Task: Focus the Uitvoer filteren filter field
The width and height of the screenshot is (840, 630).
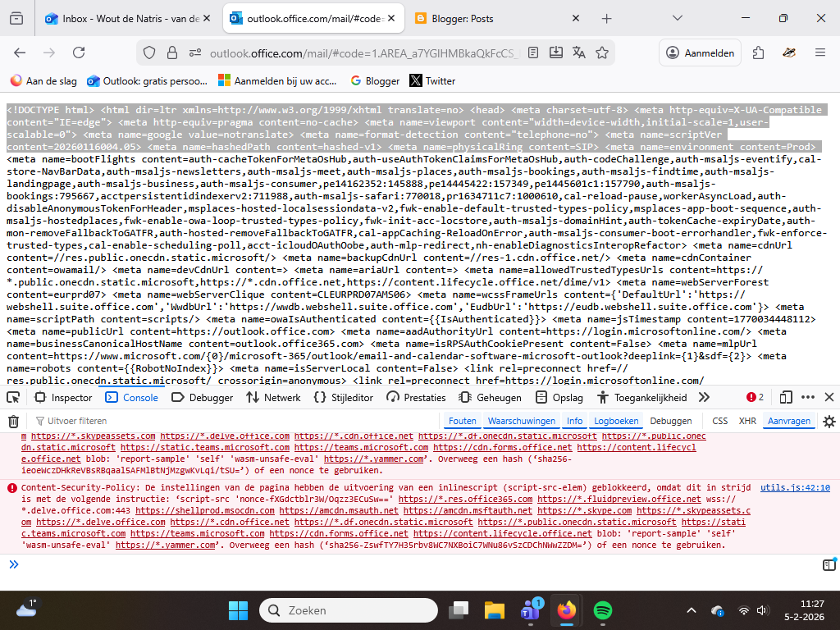Action: point(235,421)
